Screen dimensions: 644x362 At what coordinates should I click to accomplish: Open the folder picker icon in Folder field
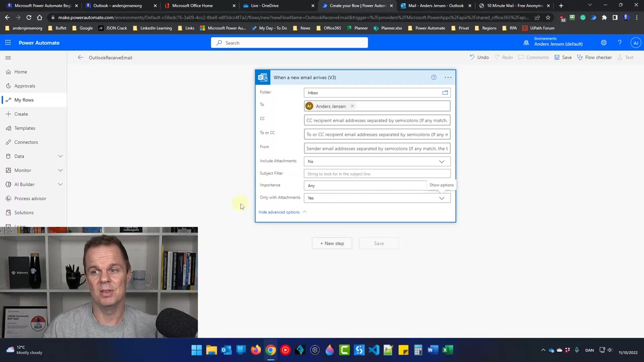445,93
